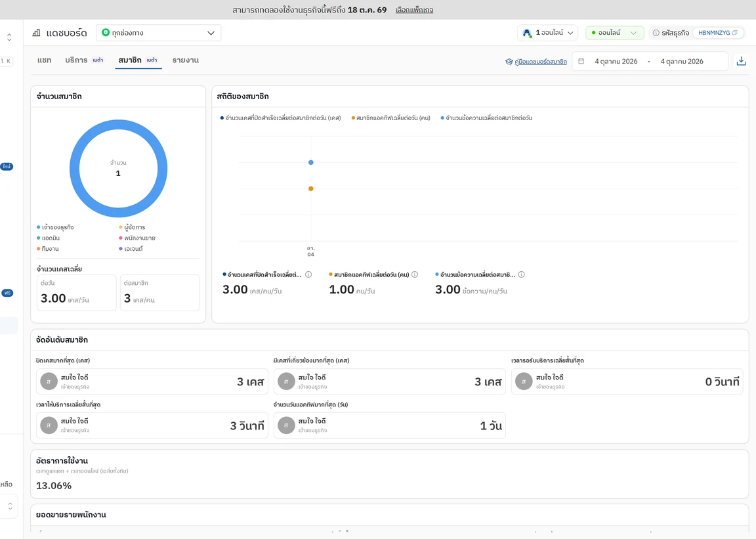This screenshot has width=756, height=539.
Task: Click the bar chart icon beside แดชบอร์ด
Action: click(x=36, y=33)
